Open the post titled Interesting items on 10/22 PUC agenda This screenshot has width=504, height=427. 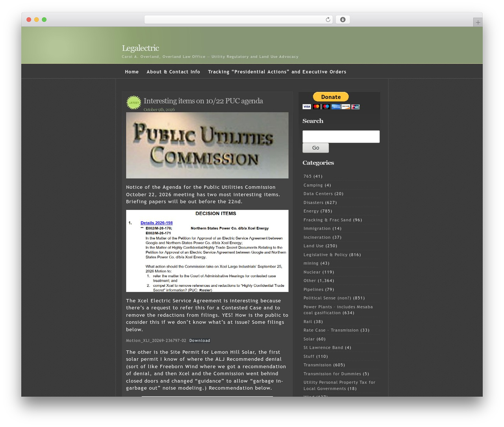(203, 101)
